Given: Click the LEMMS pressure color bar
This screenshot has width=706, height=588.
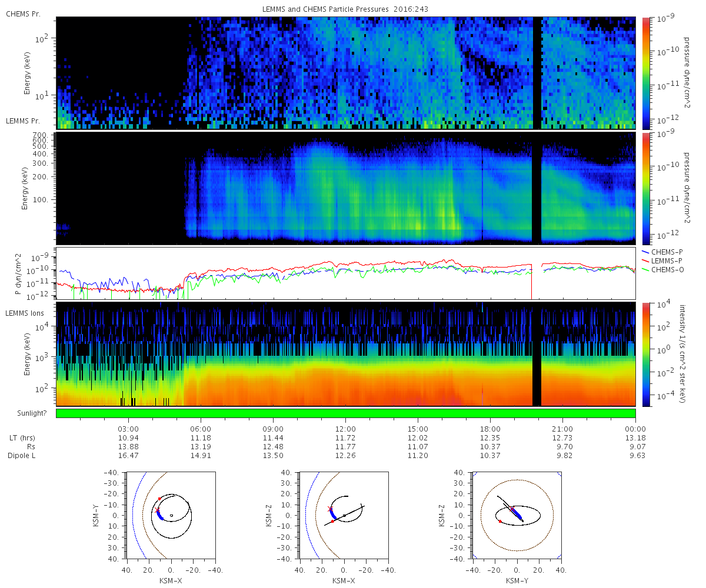Looking at the screenshot, I should point(645,188).
